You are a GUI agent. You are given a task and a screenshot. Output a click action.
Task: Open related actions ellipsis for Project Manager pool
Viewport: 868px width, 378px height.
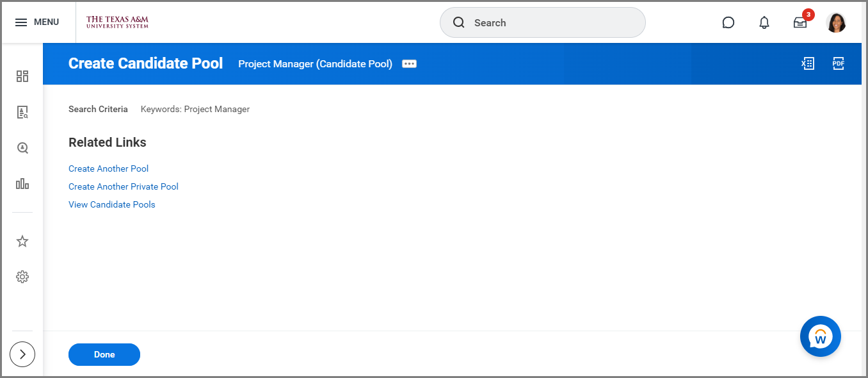409,64
